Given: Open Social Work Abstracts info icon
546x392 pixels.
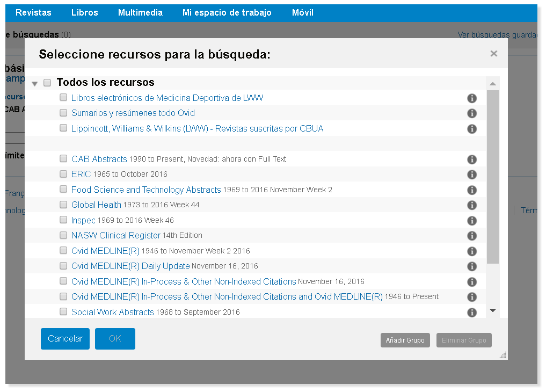Looking at the screenshot, I should pos(471,313).
